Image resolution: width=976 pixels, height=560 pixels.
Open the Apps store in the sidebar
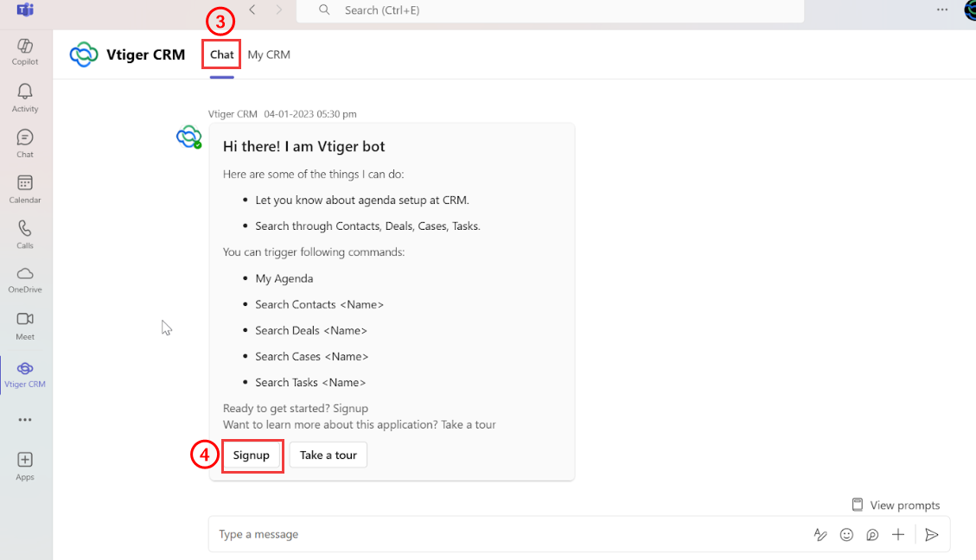click(x=25, y=466)
